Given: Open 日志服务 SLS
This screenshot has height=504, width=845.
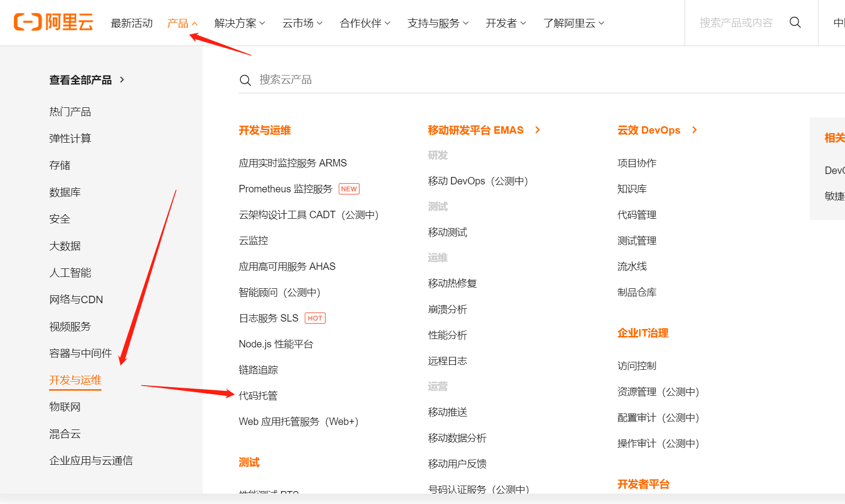Looking at the screenshot, I should 268,318.
